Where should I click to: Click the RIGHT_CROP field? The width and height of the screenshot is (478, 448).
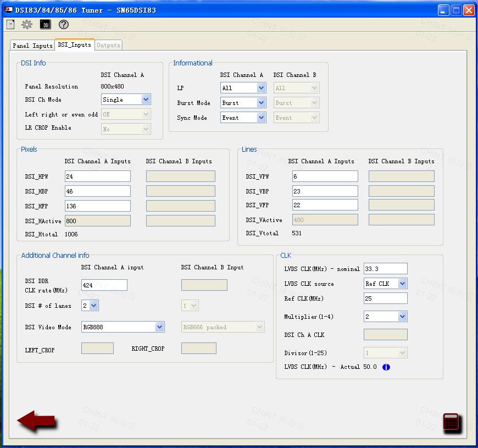[x=199, y=349]
